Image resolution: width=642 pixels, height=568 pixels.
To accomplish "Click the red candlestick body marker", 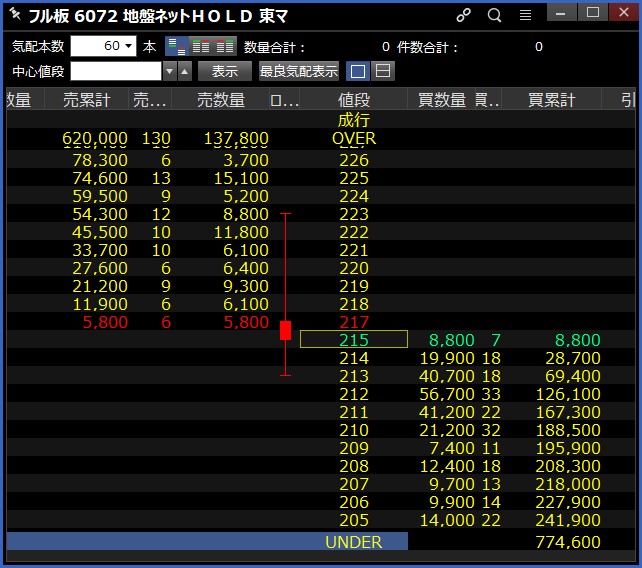I will click(x=285, y=330).
